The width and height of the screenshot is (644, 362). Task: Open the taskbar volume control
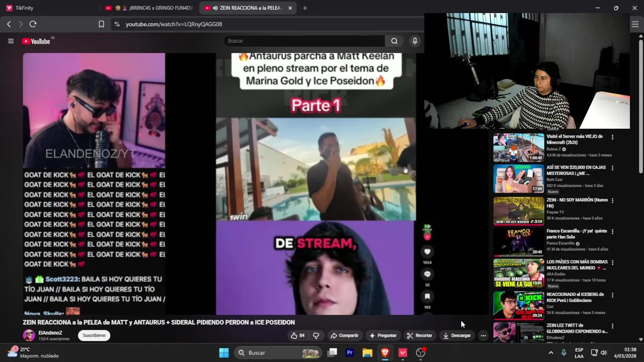tap(604, 352)
